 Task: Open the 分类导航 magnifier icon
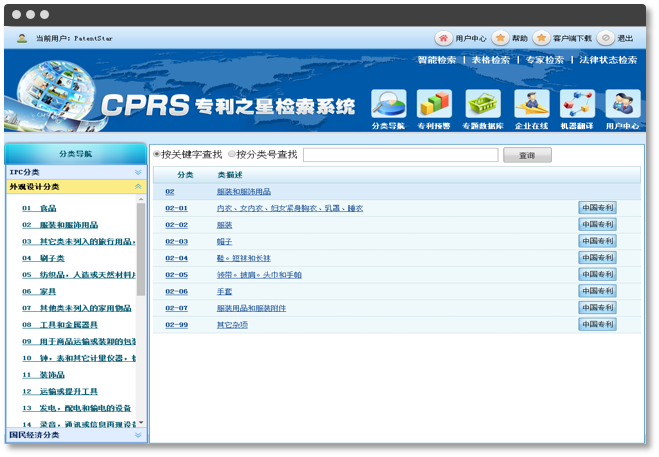[389, 103]
